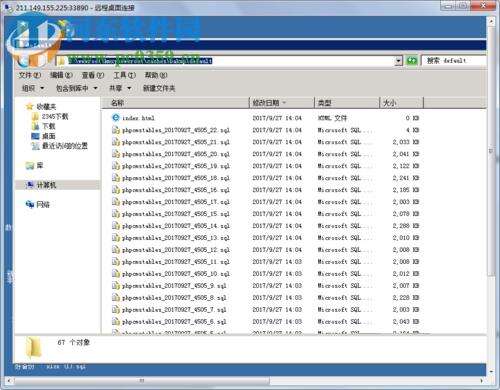Click the file icon of phpcmstables_20170927_4505_20.sql
The width and height of the screenshot is (500, 390).
pyautogui.click(x=116, y=154)
